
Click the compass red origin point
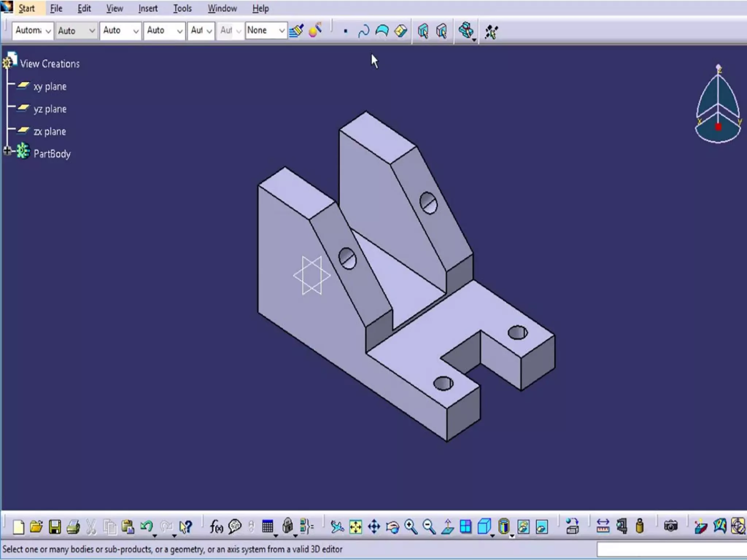tap(718, 127)
